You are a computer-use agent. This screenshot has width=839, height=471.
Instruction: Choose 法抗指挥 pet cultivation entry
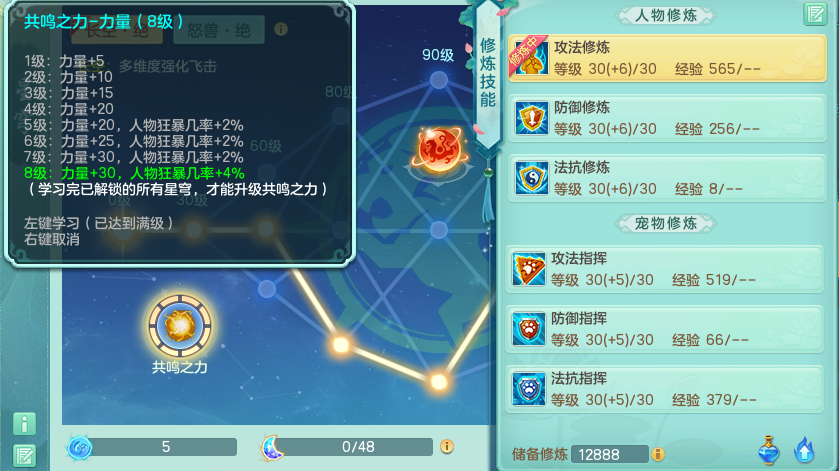664,389
